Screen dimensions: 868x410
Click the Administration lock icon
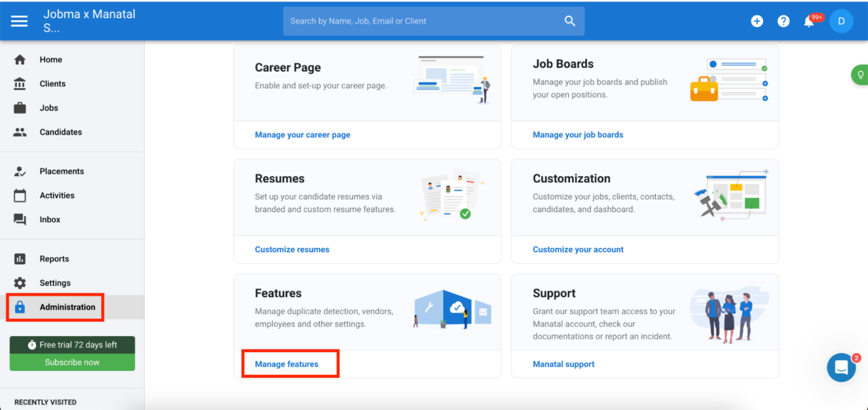pyautogui.click(x=20, y=307)
